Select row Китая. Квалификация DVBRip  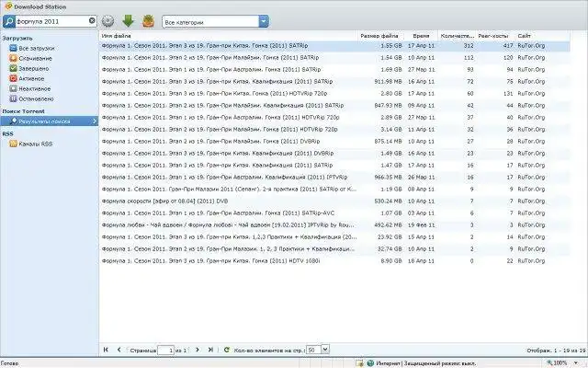(x=334, y=154)
